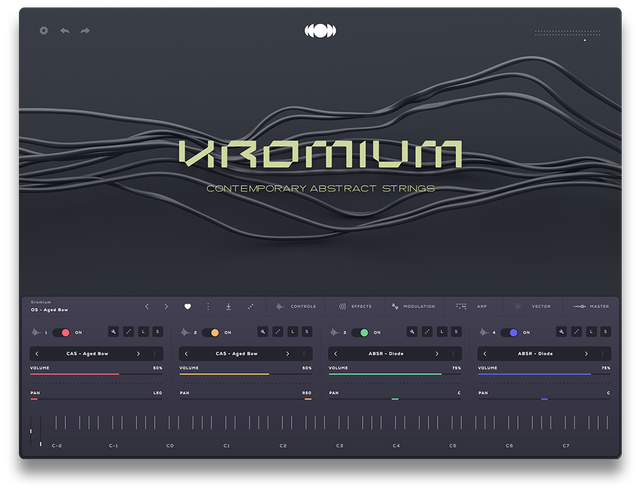Open the settings gear in top bar

click(43, 31)
